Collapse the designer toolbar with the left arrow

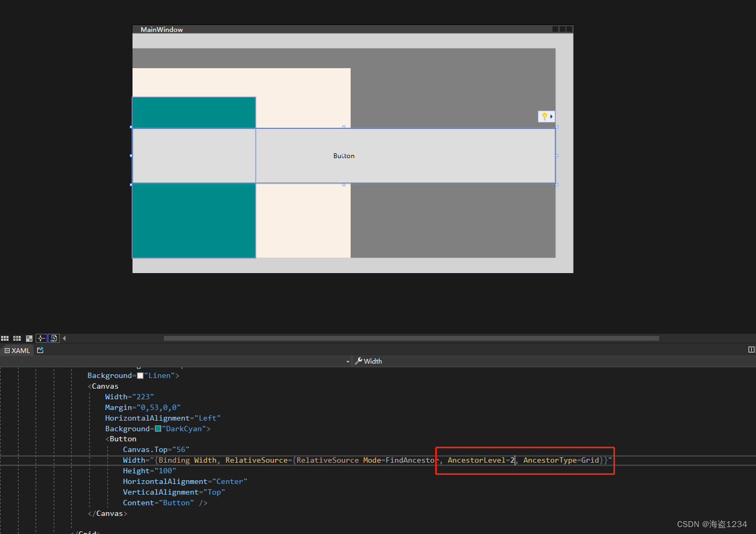(64, 338)
